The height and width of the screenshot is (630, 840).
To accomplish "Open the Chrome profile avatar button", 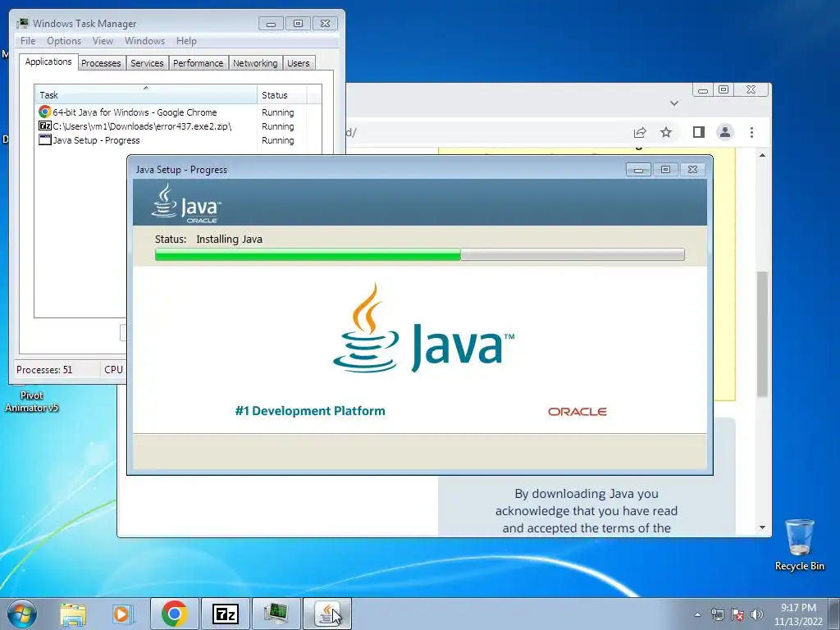I will point(725,132).
